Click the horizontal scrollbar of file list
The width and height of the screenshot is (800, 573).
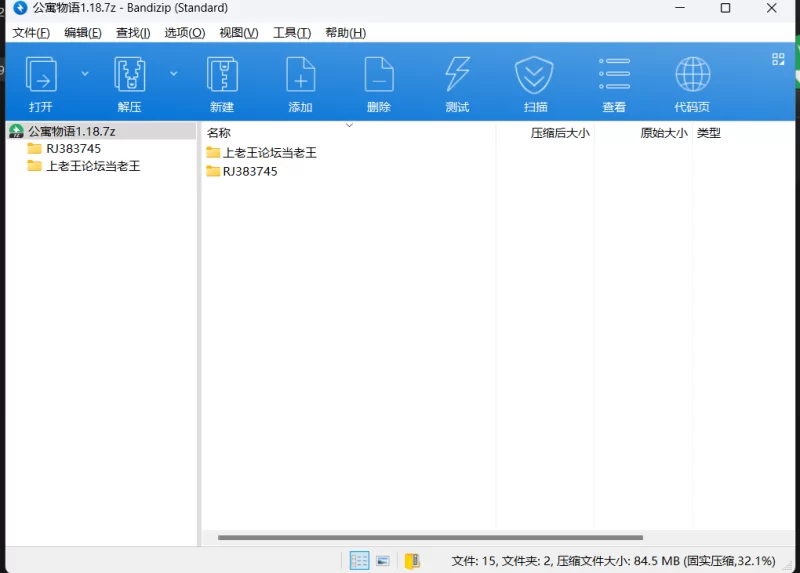430,537
